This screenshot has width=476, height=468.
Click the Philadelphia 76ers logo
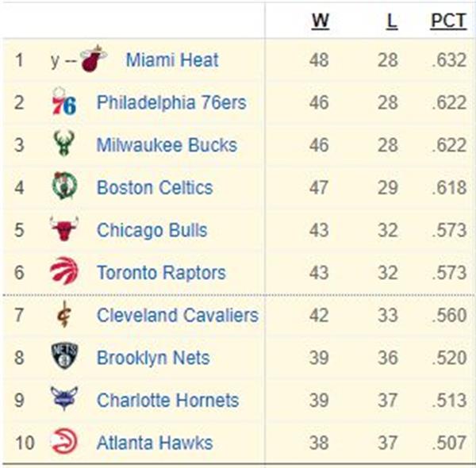(x=63, y=101)
